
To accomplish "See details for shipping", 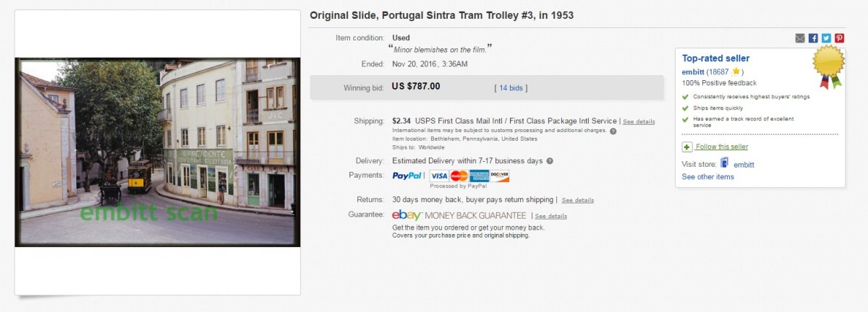I will [639, 121].
